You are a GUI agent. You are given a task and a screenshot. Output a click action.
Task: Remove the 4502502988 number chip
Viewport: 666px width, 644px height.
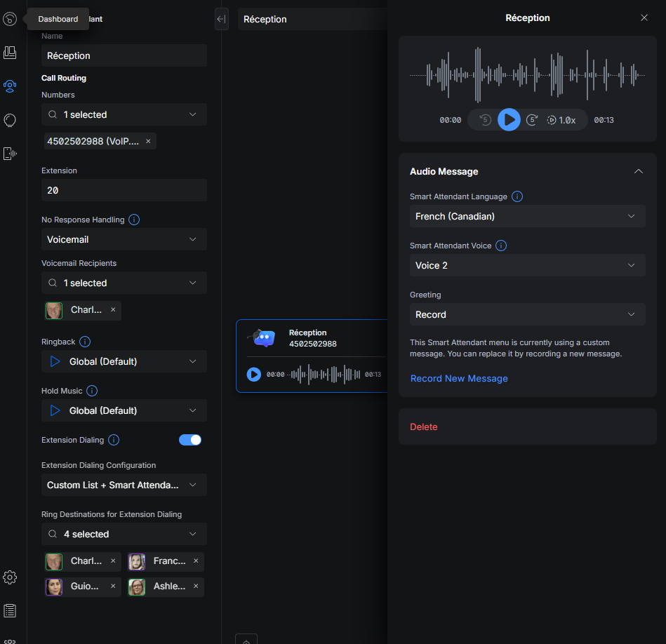tap(148, 141)
